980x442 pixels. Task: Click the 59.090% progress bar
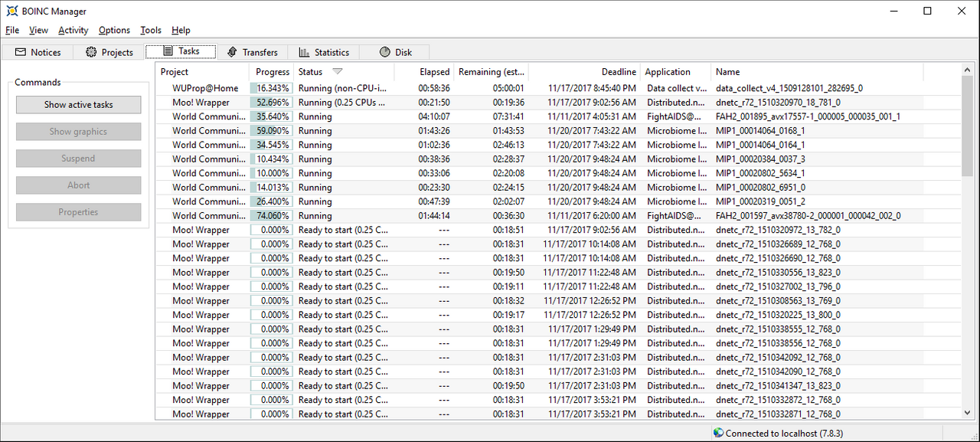pyautogui.click(x=272, y=131)
